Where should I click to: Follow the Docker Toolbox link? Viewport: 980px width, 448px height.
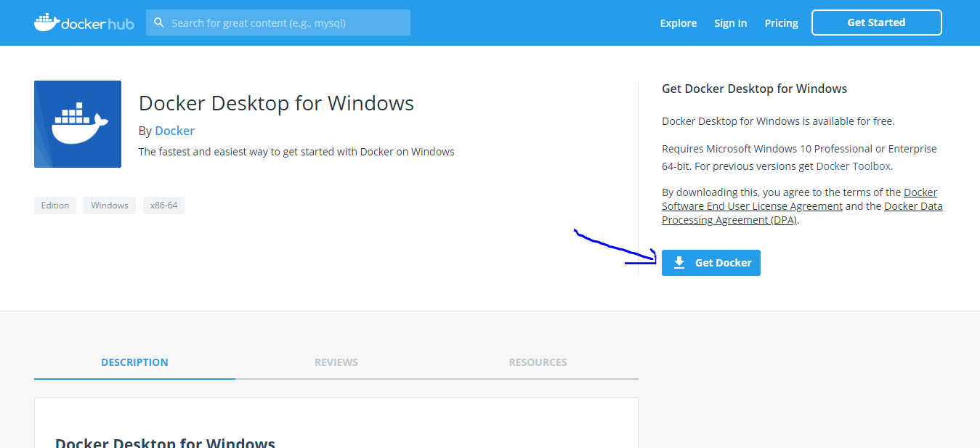click(x=853, y=166)
